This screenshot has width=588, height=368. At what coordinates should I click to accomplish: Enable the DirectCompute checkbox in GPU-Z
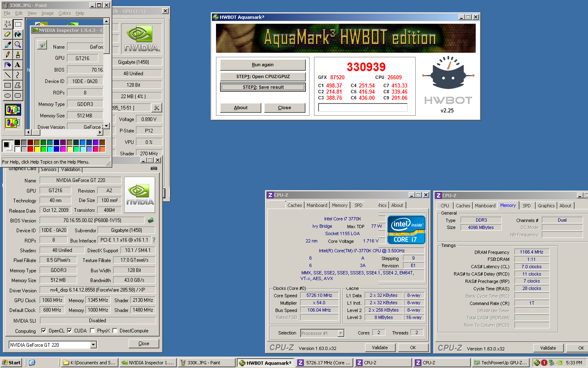click(x=115, y=331)
